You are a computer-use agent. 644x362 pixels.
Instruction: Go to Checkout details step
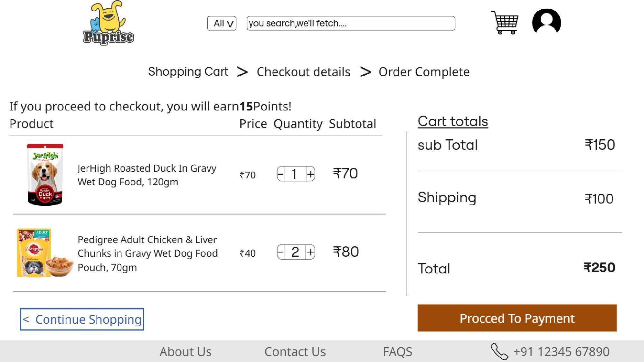(303, 72)
